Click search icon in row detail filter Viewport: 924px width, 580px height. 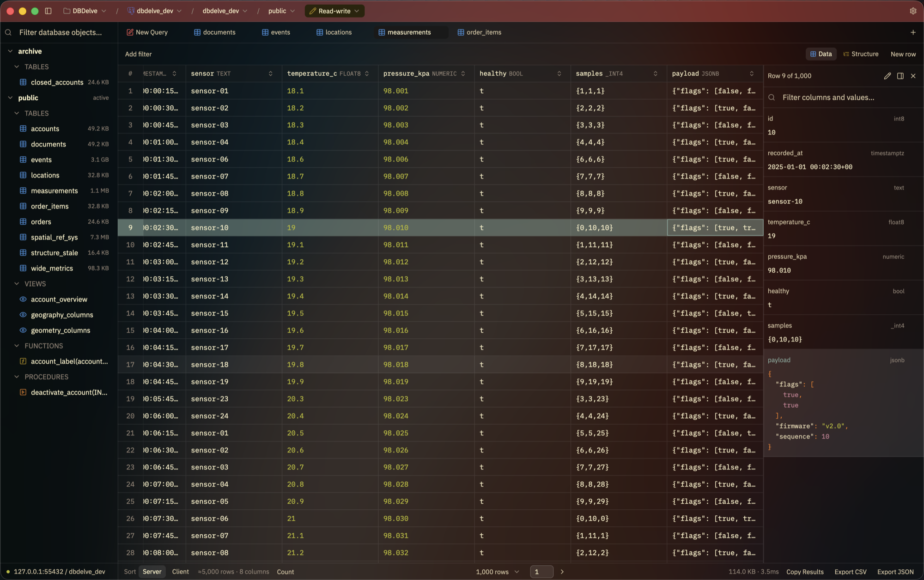pyautogui.click(x=772, y=98)
